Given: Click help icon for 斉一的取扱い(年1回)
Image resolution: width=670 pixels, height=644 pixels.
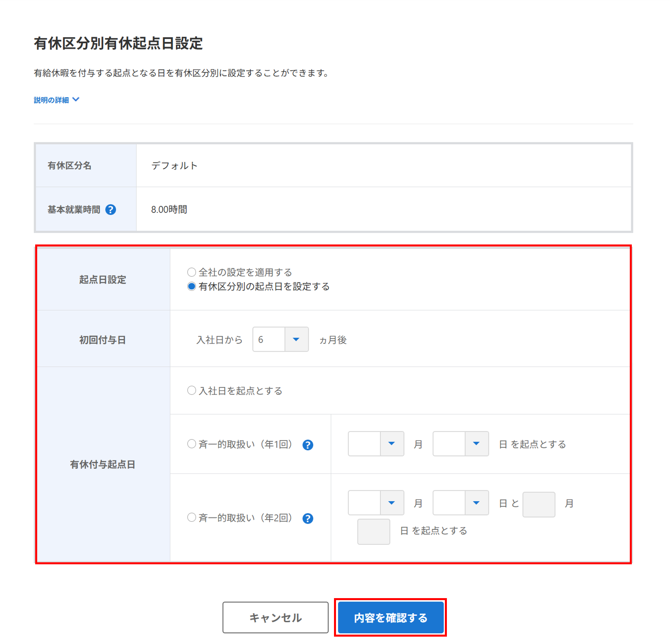Looking at the screenshot, I should (x=308, y=445).
